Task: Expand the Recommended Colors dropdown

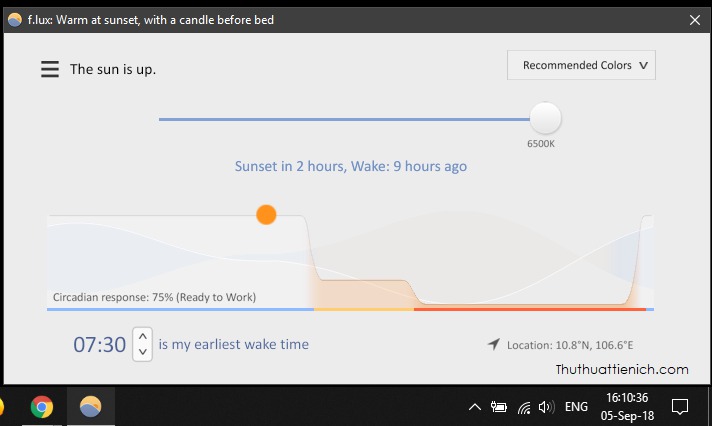Action: [581, 66]
